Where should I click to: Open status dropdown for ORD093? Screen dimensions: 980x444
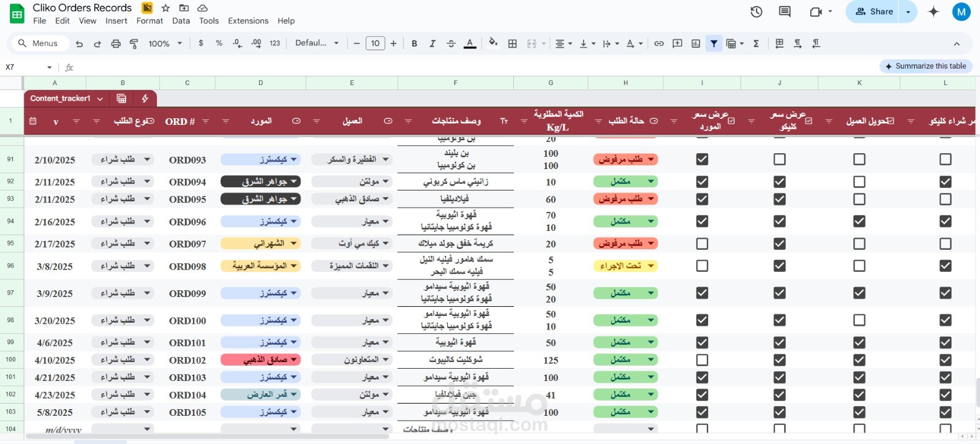651,159
